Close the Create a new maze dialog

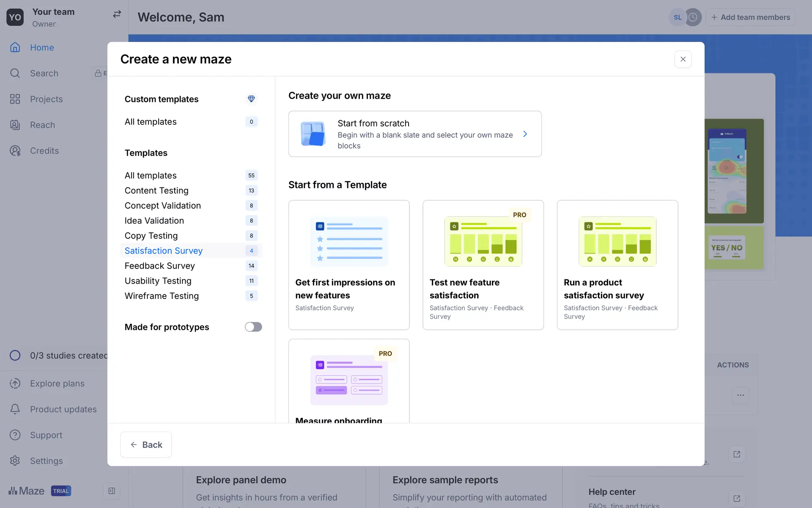pos(683,59)
